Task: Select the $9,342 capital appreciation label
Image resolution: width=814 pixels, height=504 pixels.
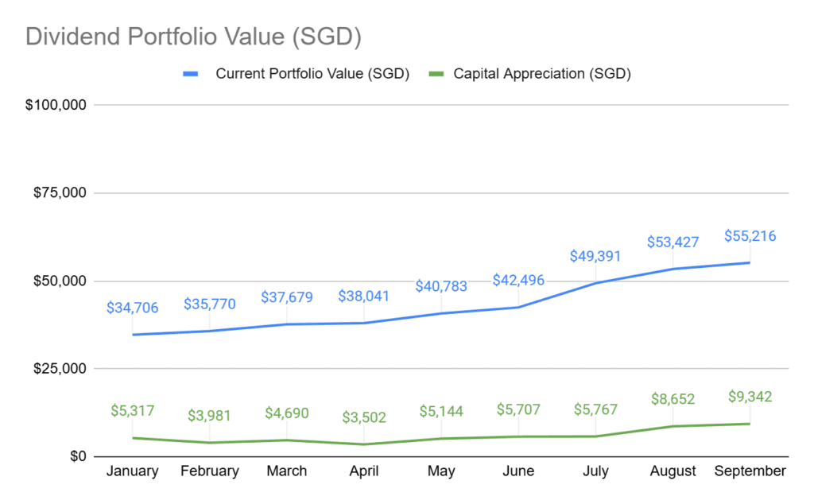Action: pos(750,397)
